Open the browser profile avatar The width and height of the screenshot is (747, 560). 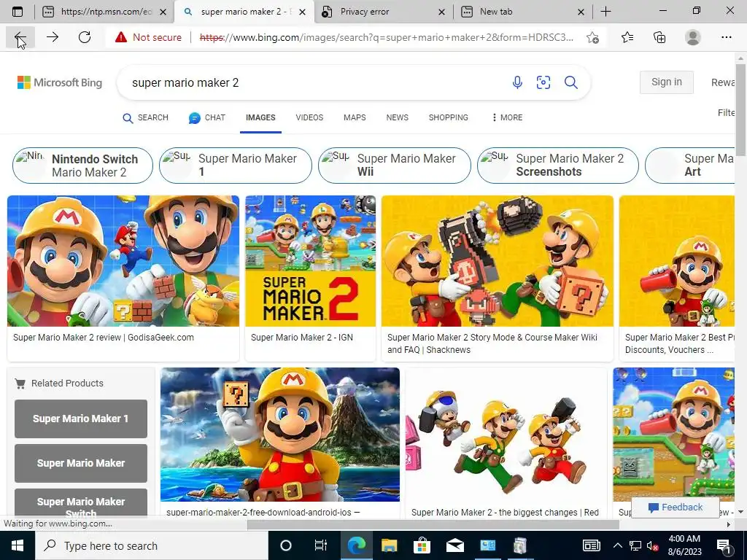click(x=693, y=37)
